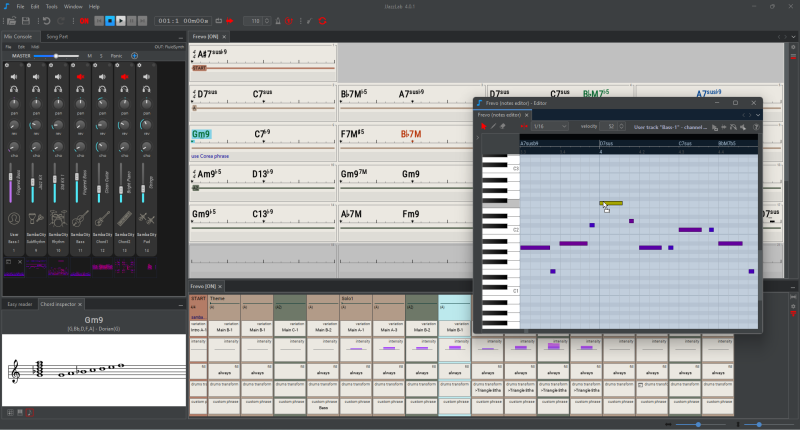
Task: Open the 1/16 quantization dropdown
Action: (x=548, y=127)
